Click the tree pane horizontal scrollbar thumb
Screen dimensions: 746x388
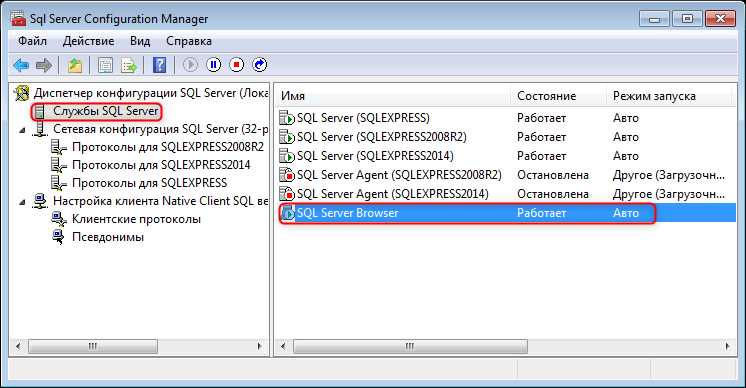click(x=93, y=346)
